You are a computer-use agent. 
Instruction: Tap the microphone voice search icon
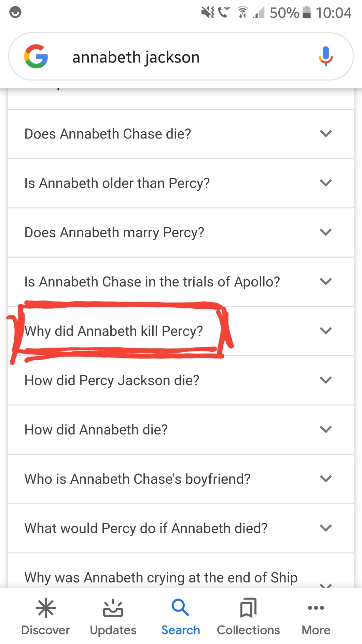pos(326,56)
